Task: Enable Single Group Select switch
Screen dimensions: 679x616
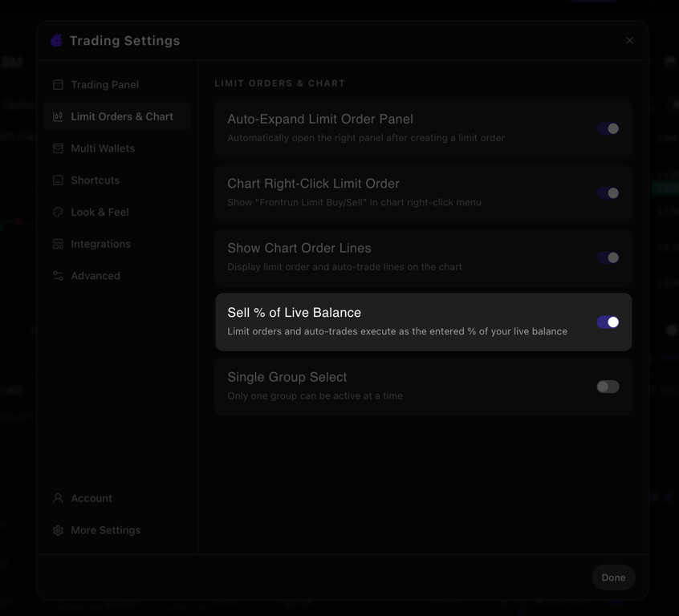Action: click(608, 387)
